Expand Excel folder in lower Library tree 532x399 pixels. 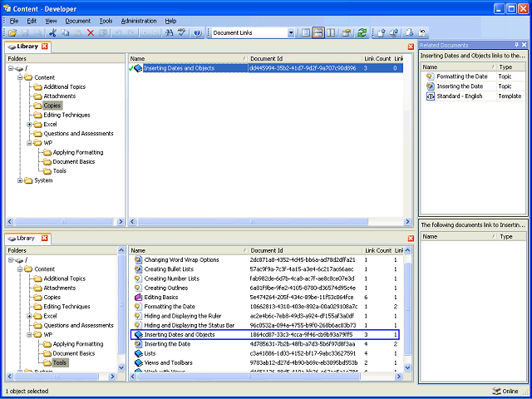tap(29, 316)
